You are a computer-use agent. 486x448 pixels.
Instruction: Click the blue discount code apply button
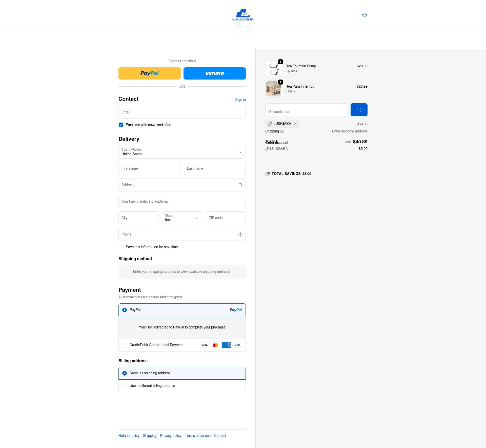pyautogui.click(x=359, y=110)
